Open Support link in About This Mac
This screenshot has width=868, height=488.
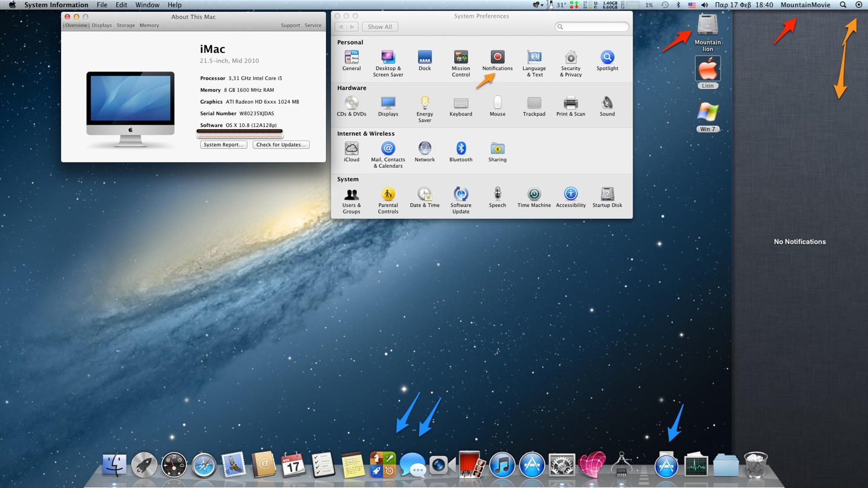point(290,25)
